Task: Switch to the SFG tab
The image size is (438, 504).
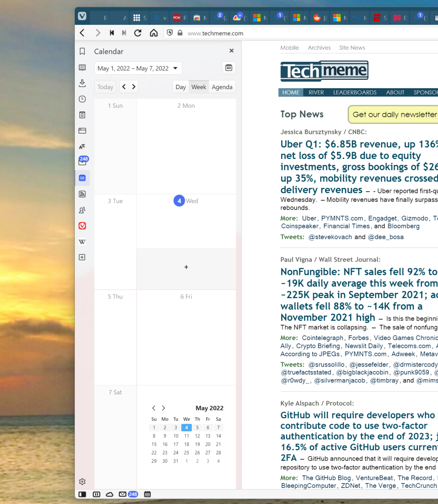Action: click(x=400, y=18)
